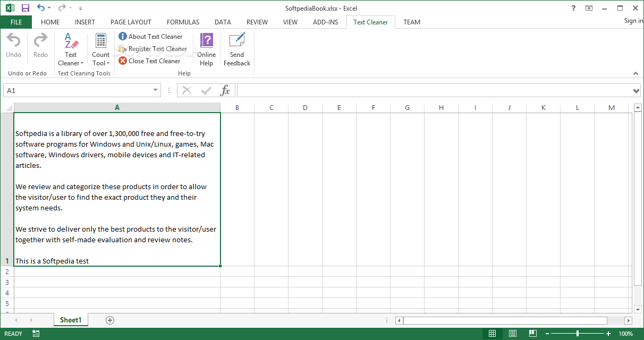Open the Count Tool dropdown
This screenshot has width=644, height=340.
point(100,49)
